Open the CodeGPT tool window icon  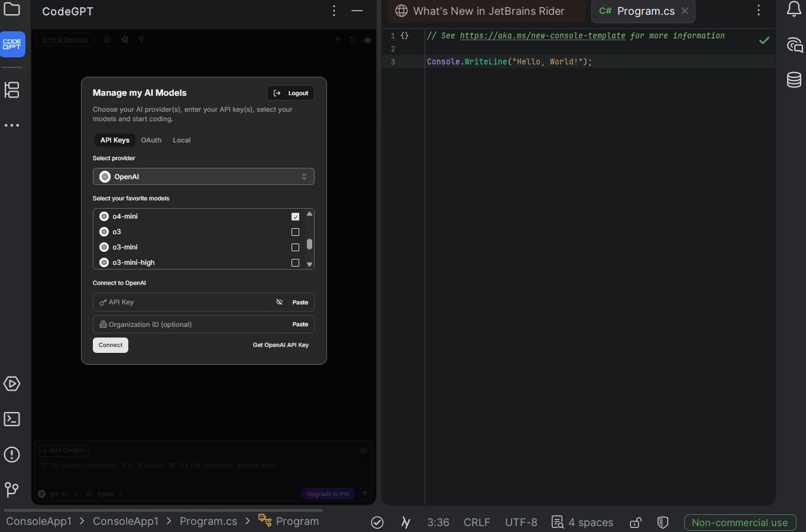point(12,44)
